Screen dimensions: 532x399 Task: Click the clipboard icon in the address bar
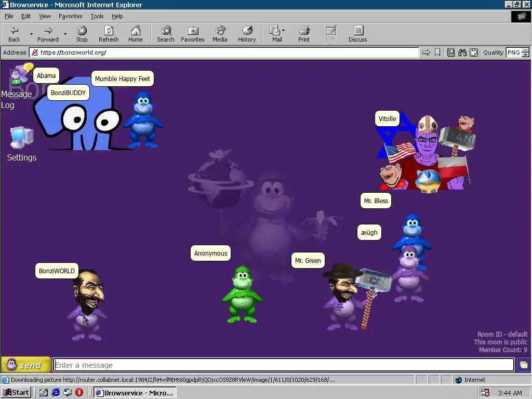tap(474, 52)
